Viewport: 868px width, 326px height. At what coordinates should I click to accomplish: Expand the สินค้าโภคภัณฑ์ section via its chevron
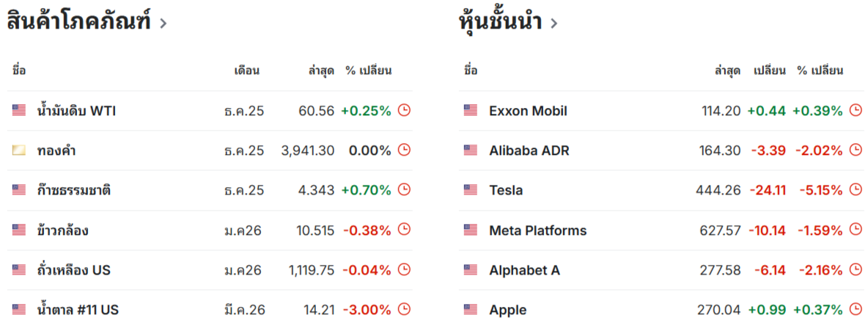(x=163, y=23)
